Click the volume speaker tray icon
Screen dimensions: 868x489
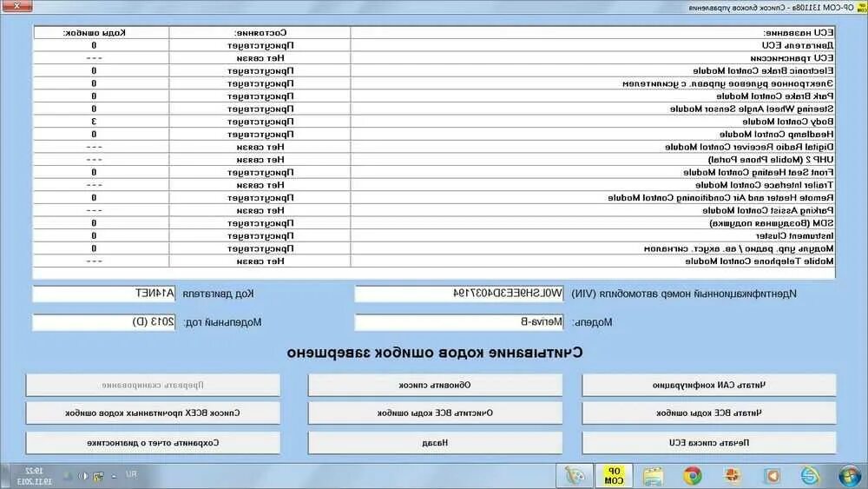83,476
